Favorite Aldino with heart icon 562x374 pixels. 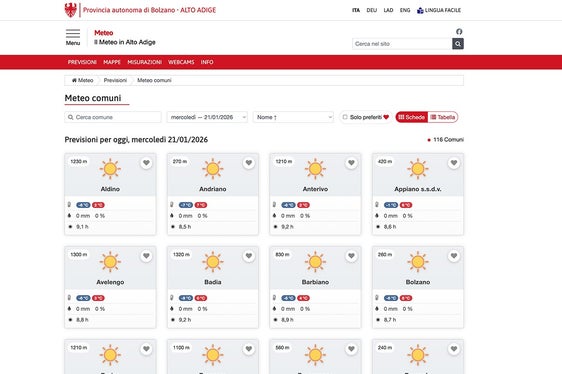point(146,163)
